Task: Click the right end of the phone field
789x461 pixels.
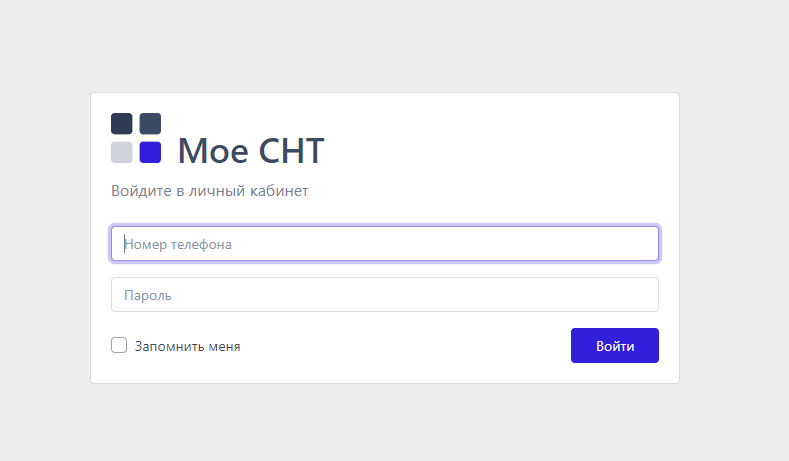Action: pos(640,243)
